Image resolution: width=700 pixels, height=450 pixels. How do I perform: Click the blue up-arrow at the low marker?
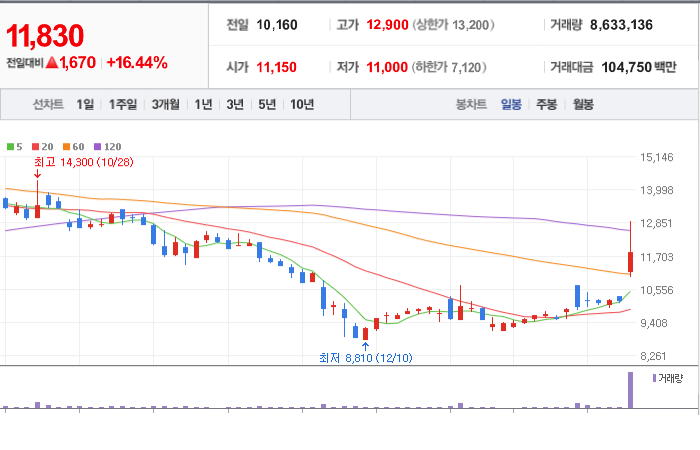[x=366, y=346]
